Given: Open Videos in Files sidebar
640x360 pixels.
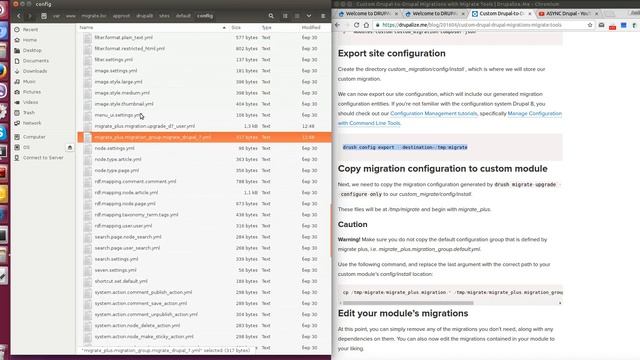Looking at the screenshot, I should point(30,102).
